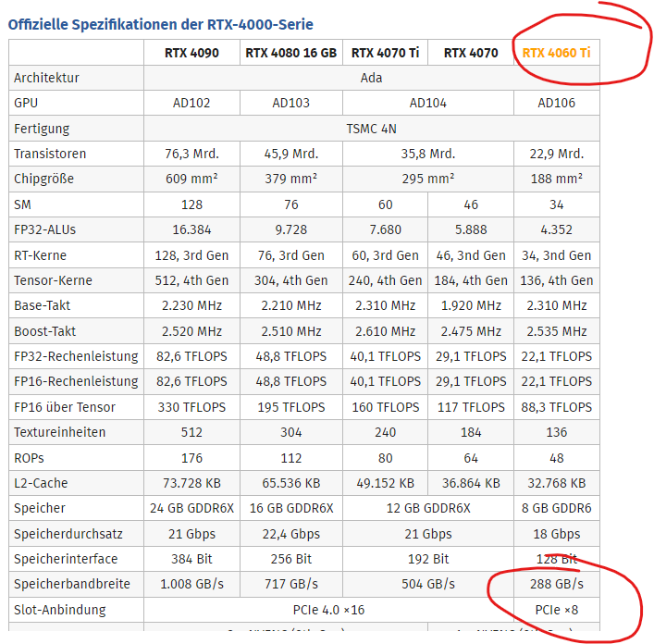
Task: Select the RTX 4070 column header
Action: point(471,53)
